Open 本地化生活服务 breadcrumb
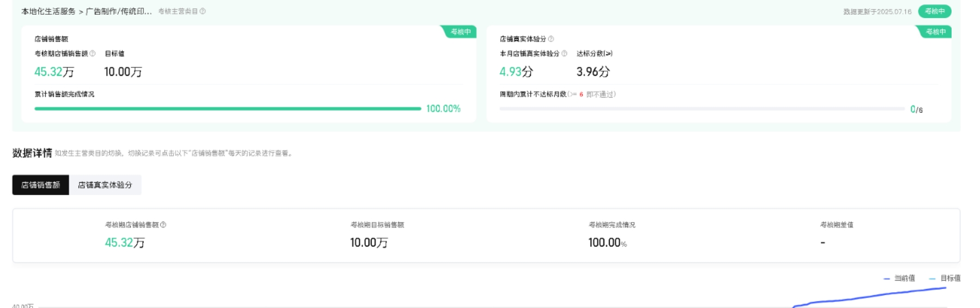Screen dimensions: 980x308 tap(48, 11)
